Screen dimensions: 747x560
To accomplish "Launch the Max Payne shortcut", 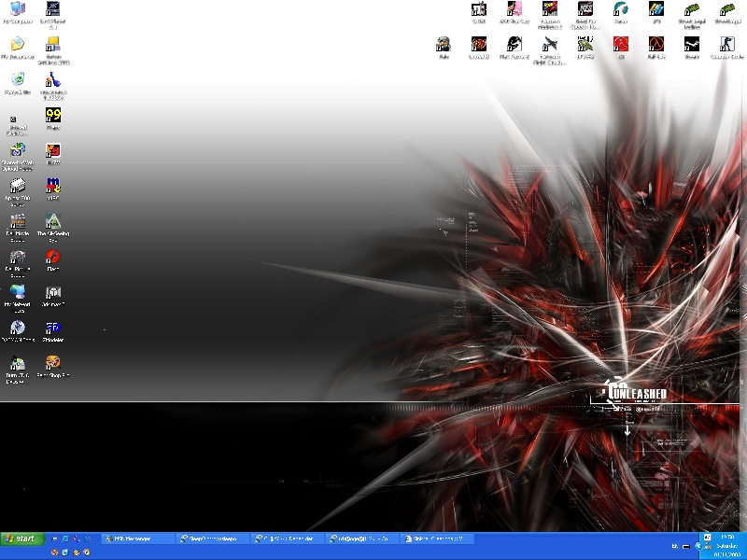I will pos(514,45).
